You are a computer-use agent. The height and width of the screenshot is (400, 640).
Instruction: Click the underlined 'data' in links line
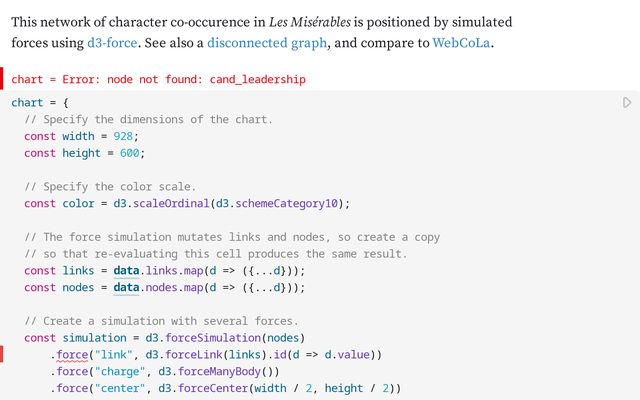pos(125,270)
